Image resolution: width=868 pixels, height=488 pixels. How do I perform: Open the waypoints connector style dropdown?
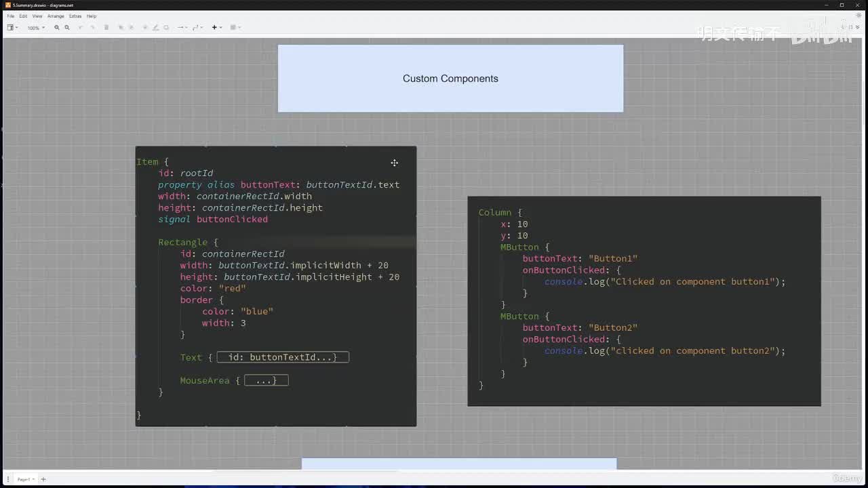[197, 28]
